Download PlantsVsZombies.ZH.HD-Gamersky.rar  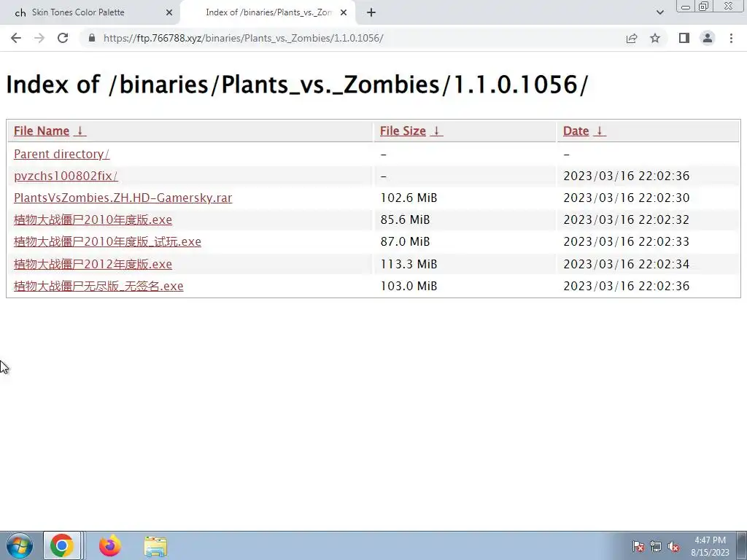123,198
